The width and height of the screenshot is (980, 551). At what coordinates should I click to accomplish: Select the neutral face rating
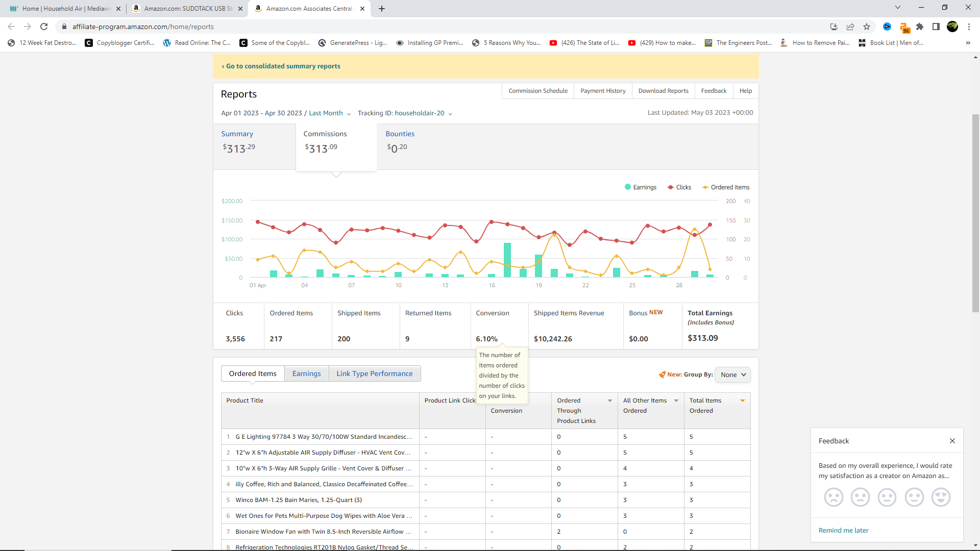click(x=887, y=497)
